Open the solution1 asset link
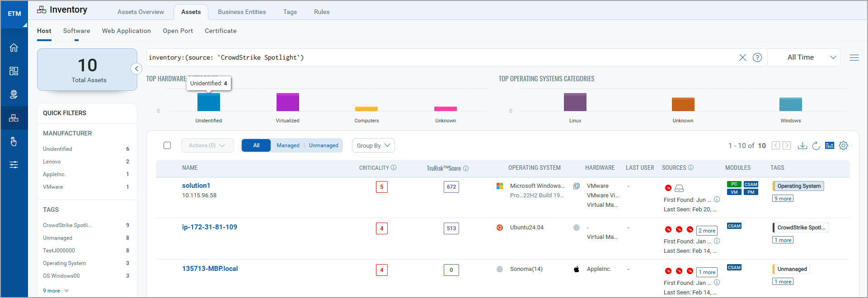Image resolution: width=868 pixels, height=298 pixels. pos(196,186)
